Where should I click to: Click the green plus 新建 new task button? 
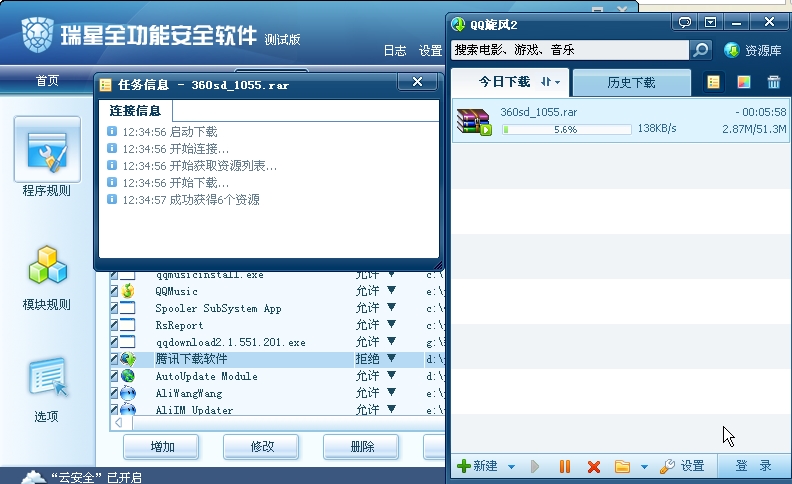pos(477,466)
